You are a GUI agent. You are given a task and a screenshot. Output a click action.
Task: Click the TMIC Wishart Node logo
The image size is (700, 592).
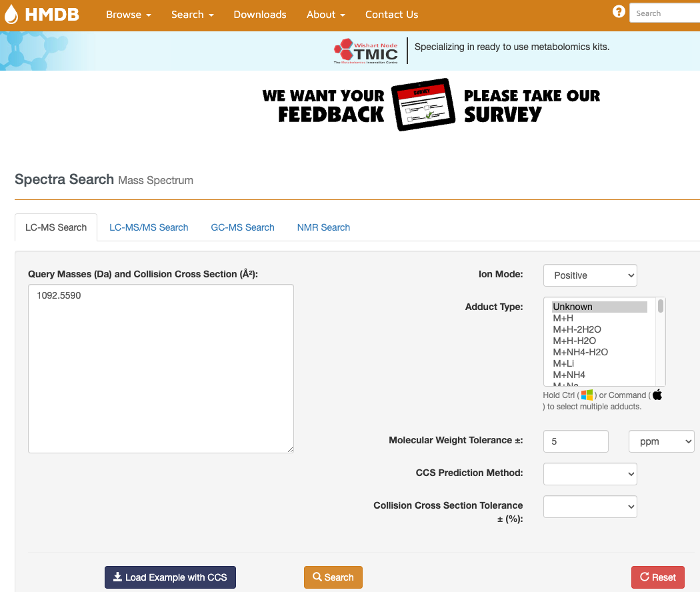pyautogui.click(x=366, y=51)
